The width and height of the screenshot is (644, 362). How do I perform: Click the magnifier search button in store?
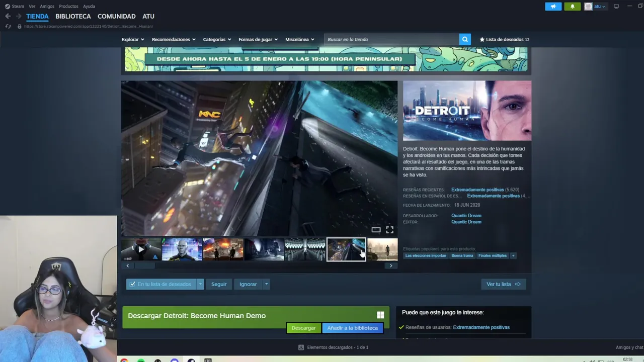[465, 39]
